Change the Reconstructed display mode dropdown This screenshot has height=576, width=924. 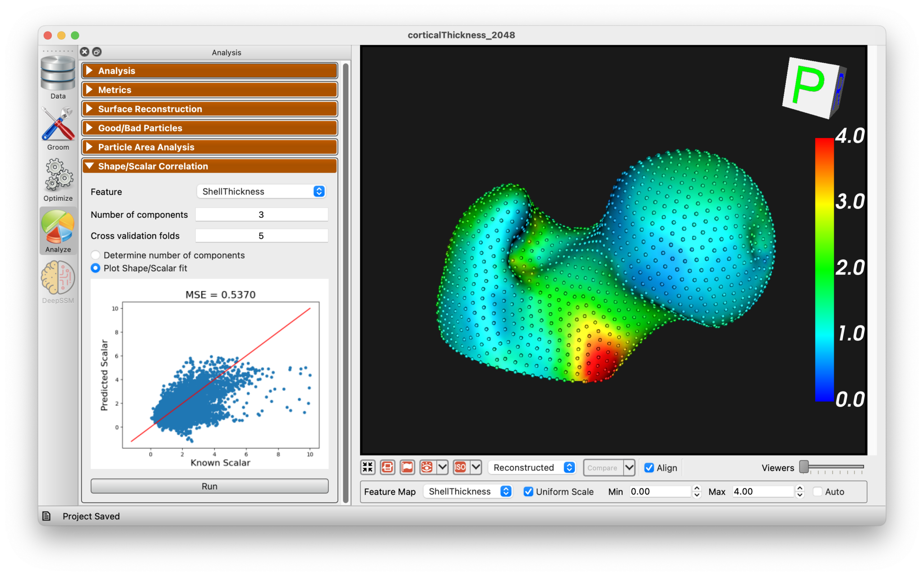tap(531, 467)
